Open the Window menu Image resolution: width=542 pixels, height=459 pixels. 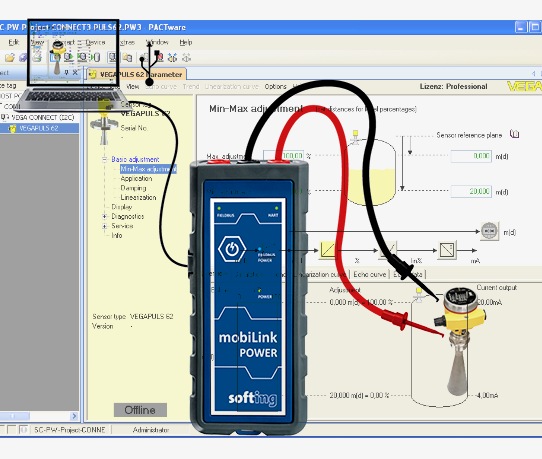[157, 42]
